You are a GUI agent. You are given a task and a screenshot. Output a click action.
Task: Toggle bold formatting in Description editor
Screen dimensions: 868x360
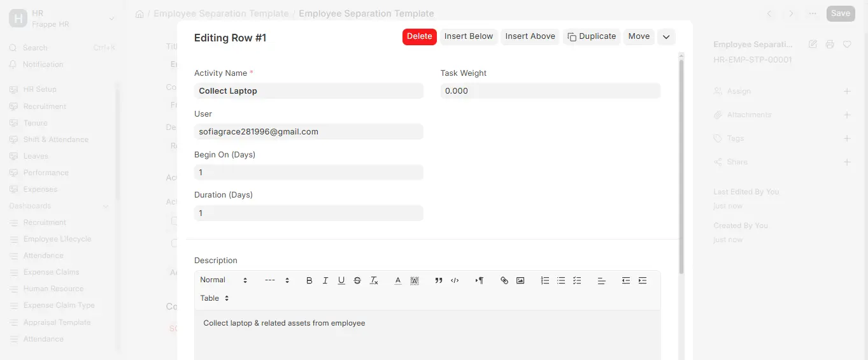point(309,280)
